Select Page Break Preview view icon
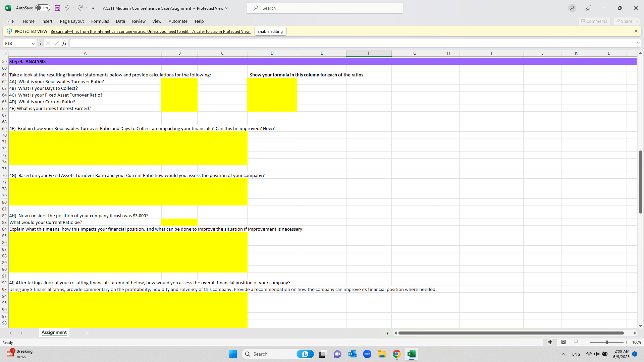This screenshot has width=644, height=362. 577,342
